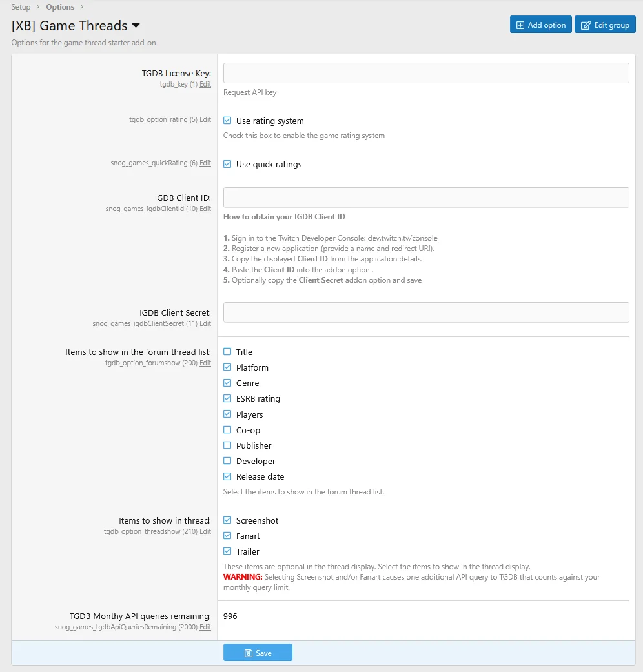The height and width of the screenshot is (672, 643).
Task: Click in the TGDB License Key field
Action: pyautogui.click(x=426, y=73)
